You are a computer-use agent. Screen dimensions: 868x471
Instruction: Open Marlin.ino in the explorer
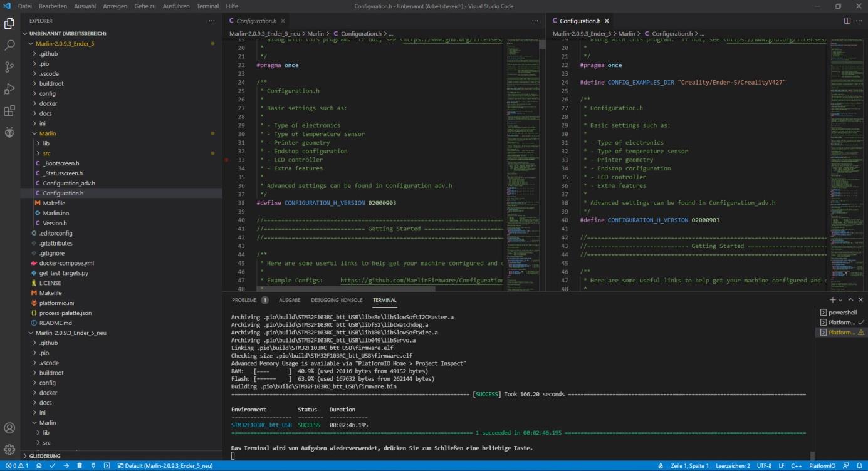click(x=121, y=214)
